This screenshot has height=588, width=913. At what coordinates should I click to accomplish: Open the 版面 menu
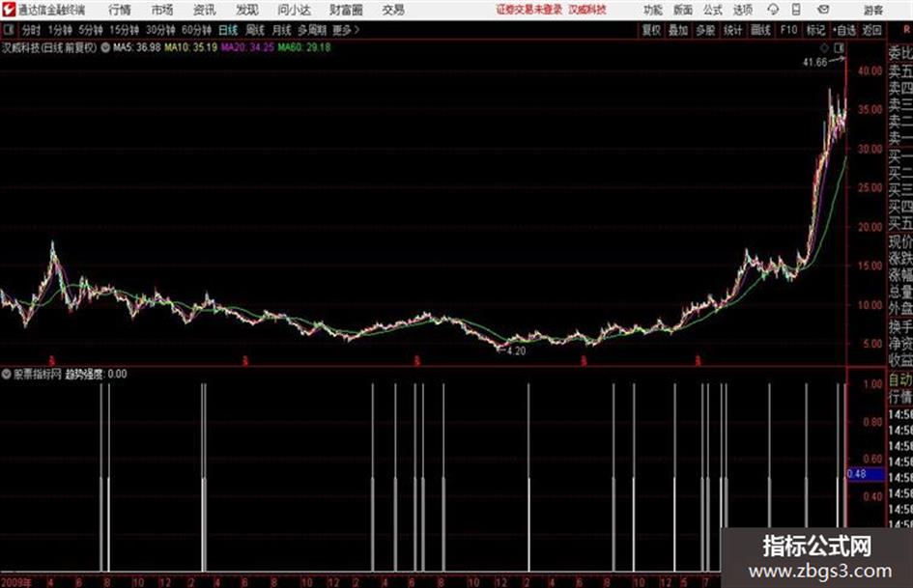coord(682,10)
